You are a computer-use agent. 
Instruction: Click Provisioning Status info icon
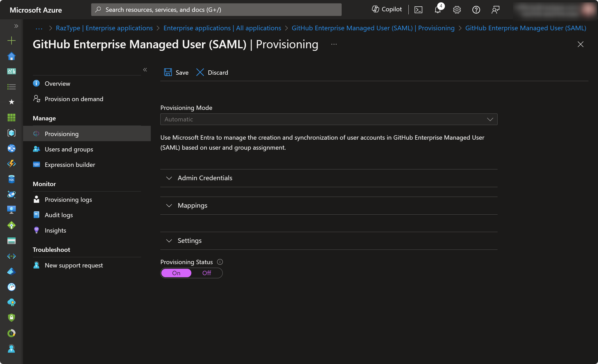(x=220, y=262)
